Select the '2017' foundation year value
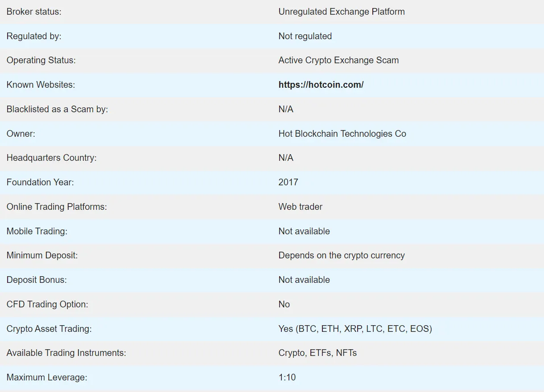 click(288, 182)
